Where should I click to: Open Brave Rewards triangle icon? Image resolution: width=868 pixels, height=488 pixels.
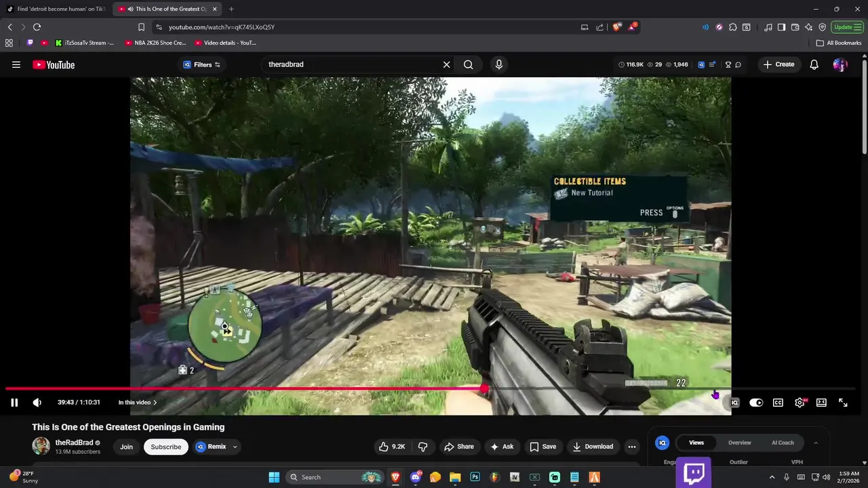(632, 27)
